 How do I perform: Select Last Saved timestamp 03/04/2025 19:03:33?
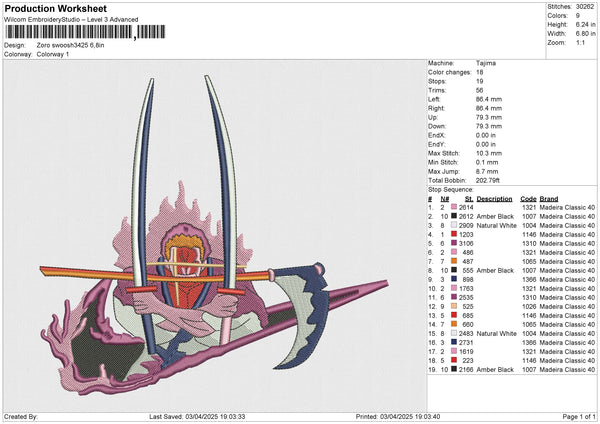tap(215, 416)
